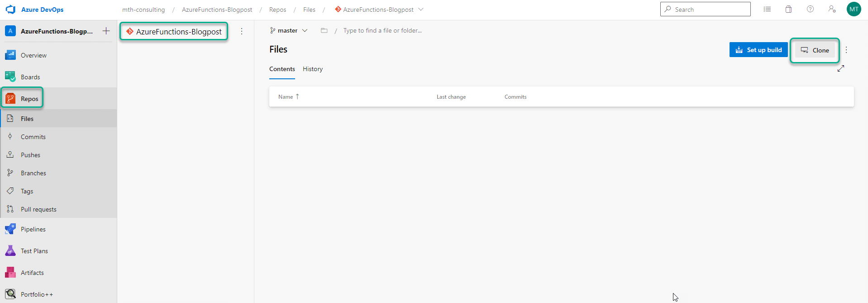Open Artifacts label in sidebar

tap(32, 273)
